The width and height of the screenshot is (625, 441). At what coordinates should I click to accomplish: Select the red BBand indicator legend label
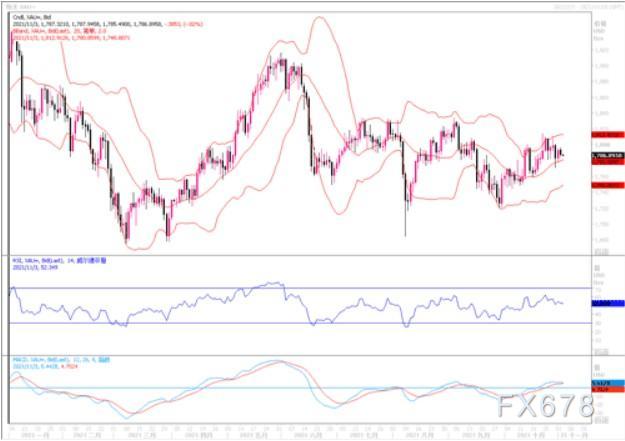(x=59, y=31)
